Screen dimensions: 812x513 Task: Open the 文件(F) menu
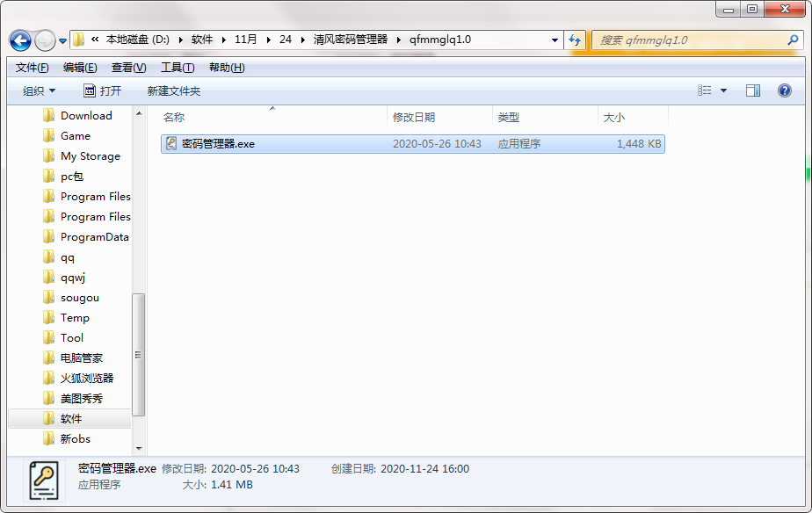coord(33,68)
